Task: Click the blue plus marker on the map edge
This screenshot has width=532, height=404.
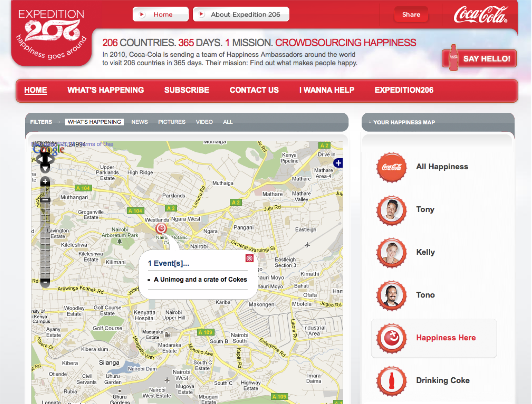Action: tap(338, 163)
